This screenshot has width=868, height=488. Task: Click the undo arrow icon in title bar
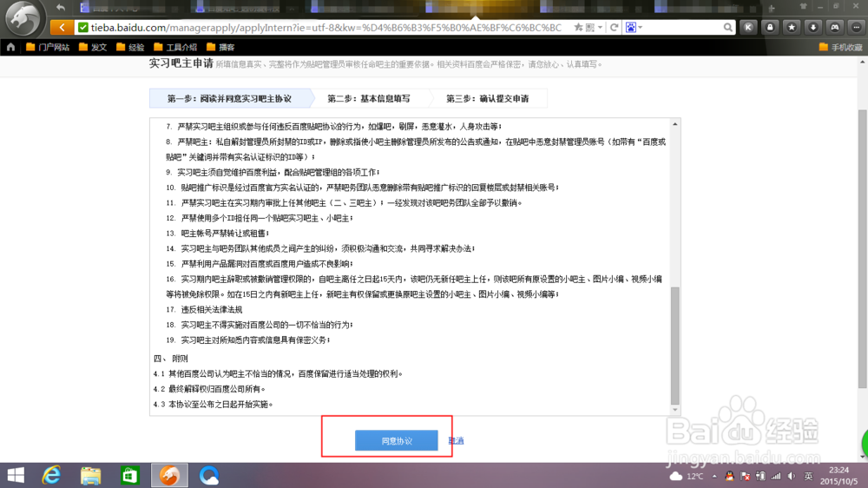pyautogui.click(x=61, y=7)
